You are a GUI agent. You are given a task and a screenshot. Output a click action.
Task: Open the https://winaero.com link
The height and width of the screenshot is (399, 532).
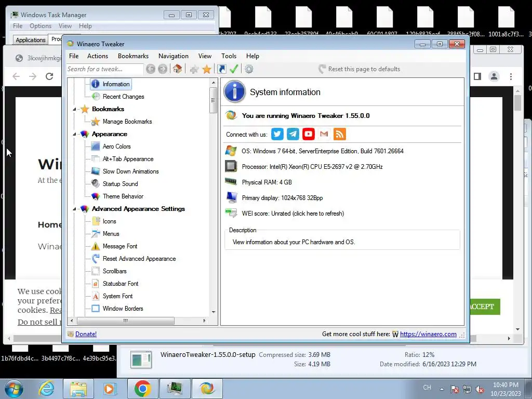click(x=428, y=334)
